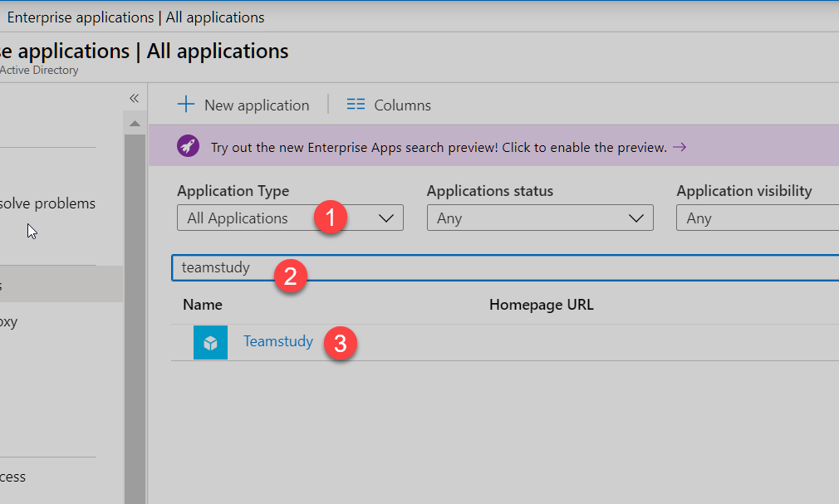Click the sidebar scroll-up arrow

(x=134, y=125)
